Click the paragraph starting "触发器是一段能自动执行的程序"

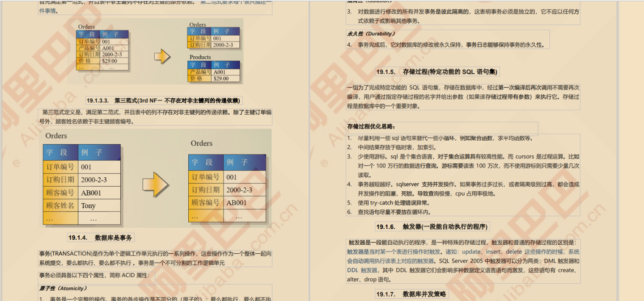[463, 261]
